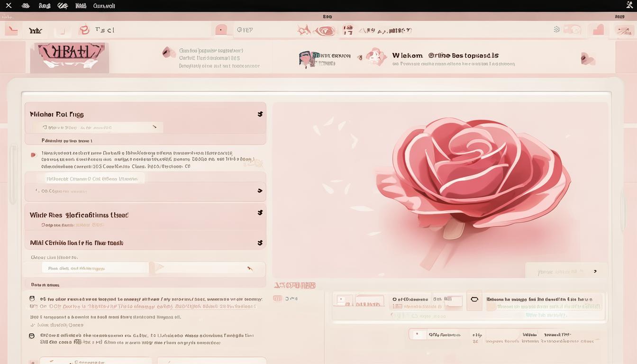The width and height of the screenshot is (637, 364).
Task: Click the pink rose icon beside 'Wiekom'
Action: [x=376, y=56]
